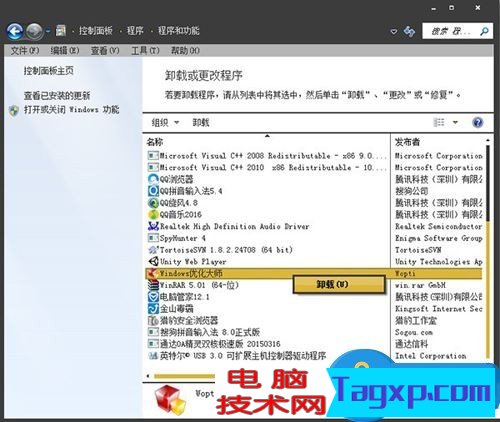This screenshot has width=500, height=422.
Task: Click publisher Intel Corporation
Action: [431, 356]
